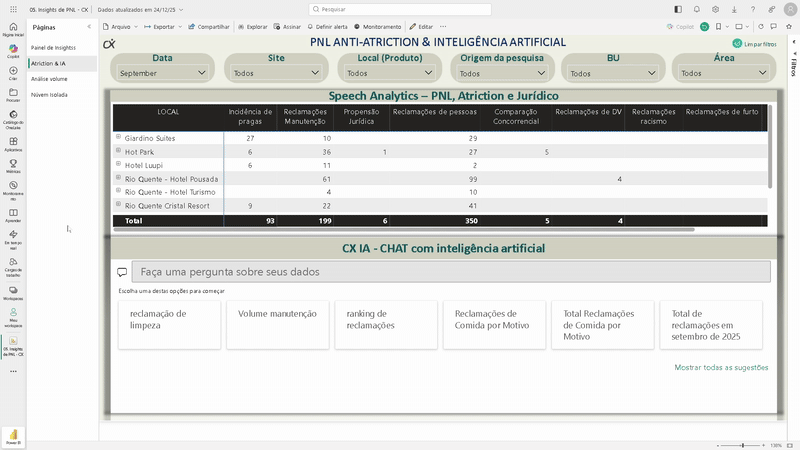Image resolution: width=800 pixels, height=450 pixels.
Task: Expand the Giardino Suites row
Action: (x=118, y=137)
